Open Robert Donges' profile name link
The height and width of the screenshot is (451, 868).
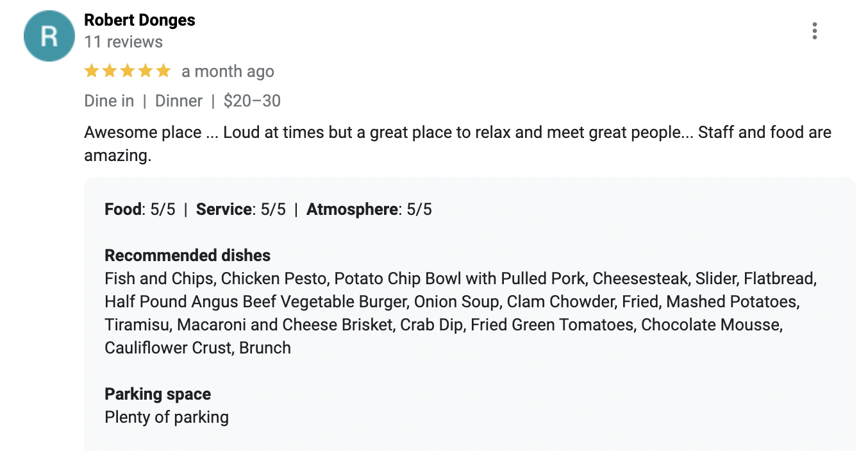click(x=140, y=20)
